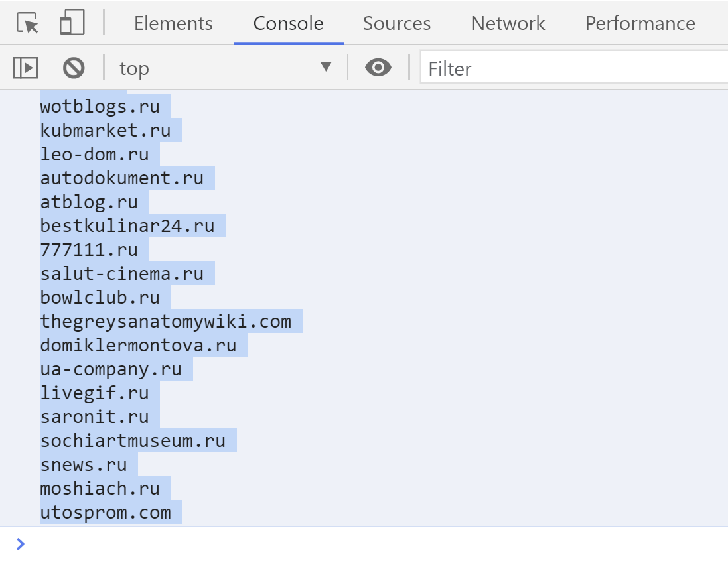728x571 pixels.
Task: Click the moshiach.ru entry
Action: point(100,489)
